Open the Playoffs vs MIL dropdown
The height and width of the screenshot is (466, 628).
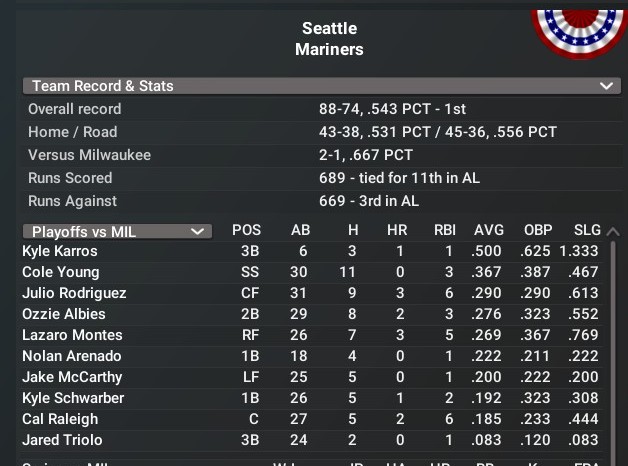click(117, 231)
